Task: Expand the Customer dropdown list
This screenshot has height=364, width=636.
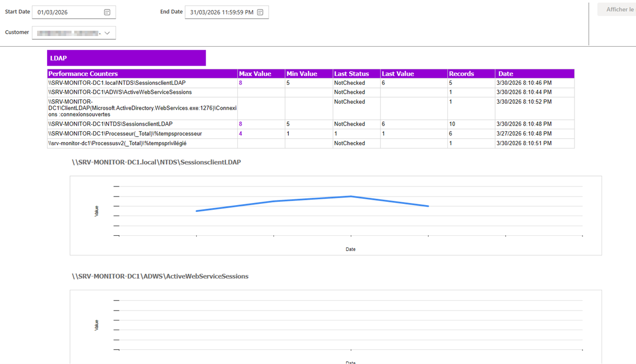Action: click(107, 33)
